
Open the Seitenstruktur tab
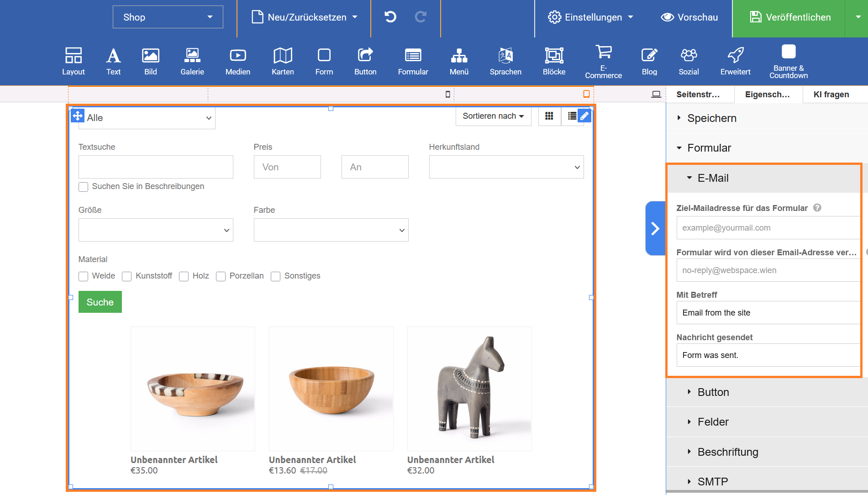tap(698, 95)
